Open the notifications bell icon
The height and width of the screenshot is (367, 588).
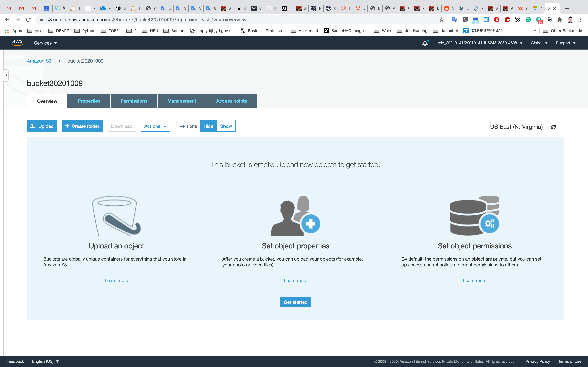tap(425, 43)
